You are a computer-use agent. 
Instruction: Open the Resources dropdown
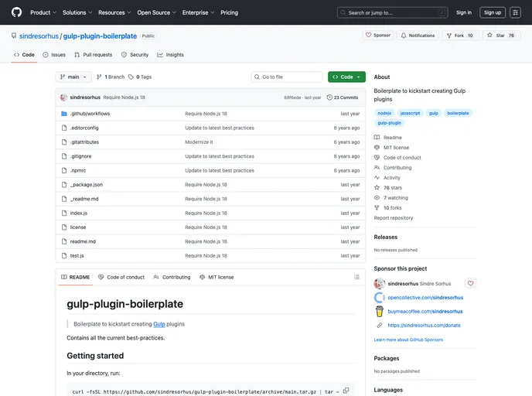tap(114, 12)
